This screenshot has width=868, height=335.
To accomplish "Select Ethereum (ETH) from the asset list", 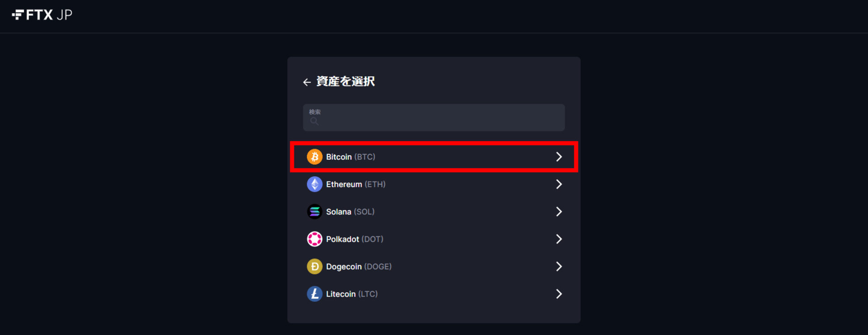I will click(356, 184).
